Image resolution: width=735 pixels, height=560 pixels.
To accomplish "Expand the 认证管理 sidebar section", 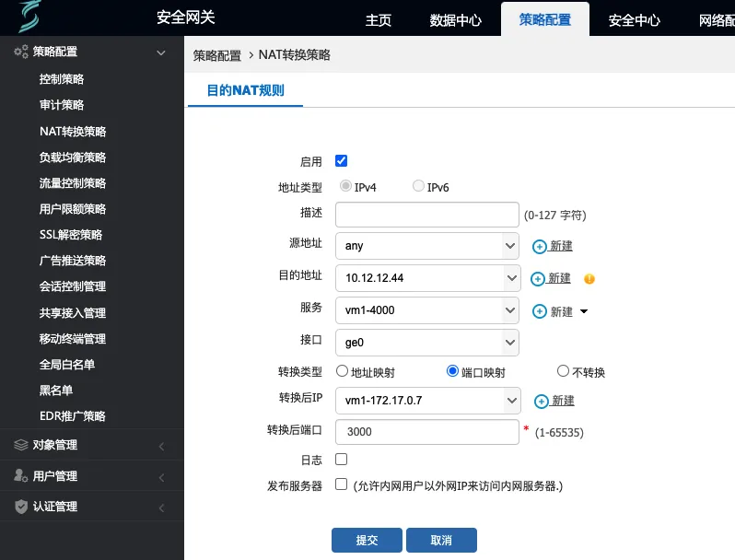I will click(x=161, y=508).
